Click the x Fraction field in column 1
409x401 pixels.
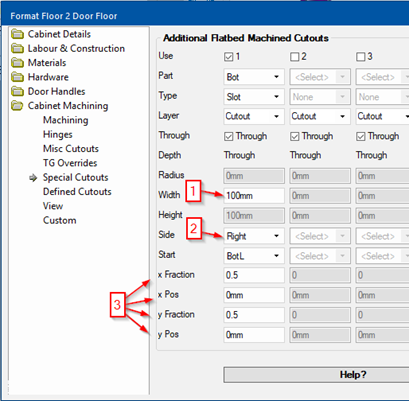tap(254, 275)
